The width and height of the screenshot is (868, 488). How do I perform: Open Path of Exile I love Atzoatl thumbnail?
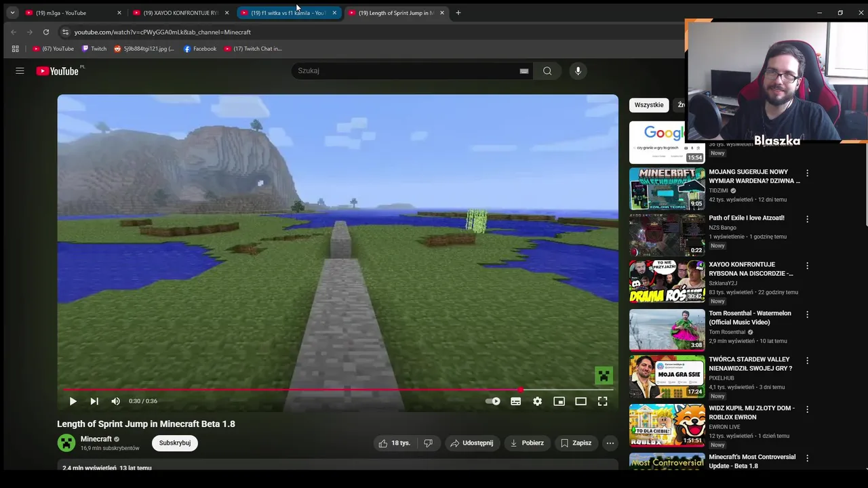[667, 235]
